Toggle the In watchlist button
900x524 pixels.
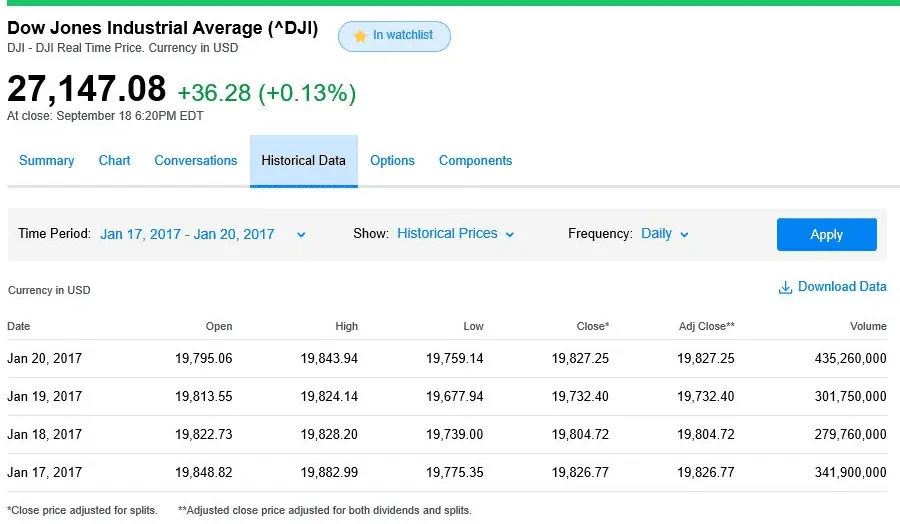pyautogui.click(x=394, y=36)
